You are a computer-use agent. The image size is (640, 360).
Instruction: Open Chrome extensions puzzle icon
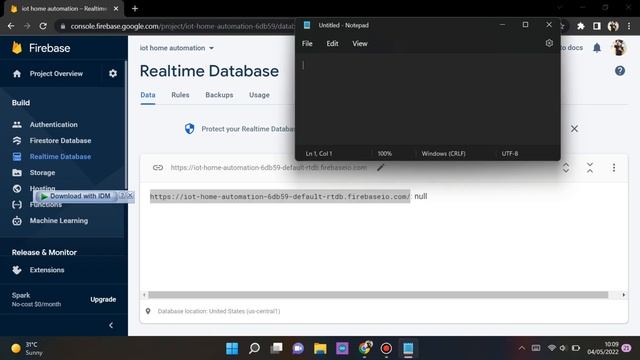pos(580,26)
